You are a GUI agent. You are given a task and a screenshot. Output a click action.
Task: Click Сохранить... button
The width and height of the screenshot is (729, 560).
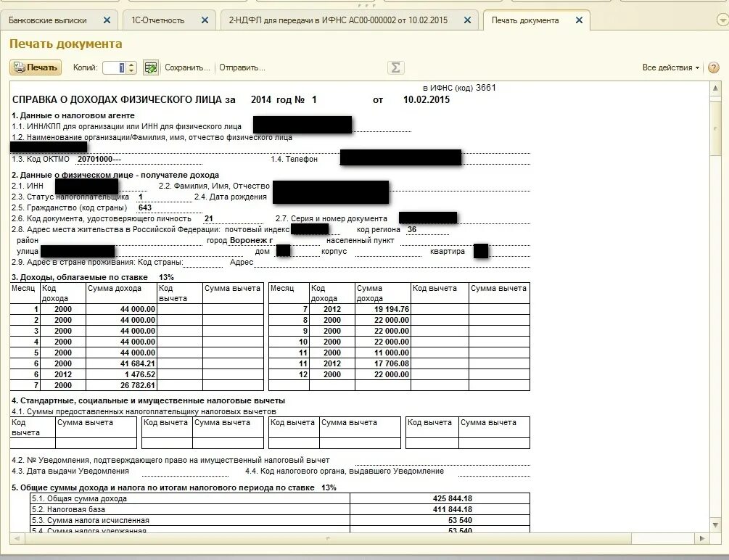[187, 67]
